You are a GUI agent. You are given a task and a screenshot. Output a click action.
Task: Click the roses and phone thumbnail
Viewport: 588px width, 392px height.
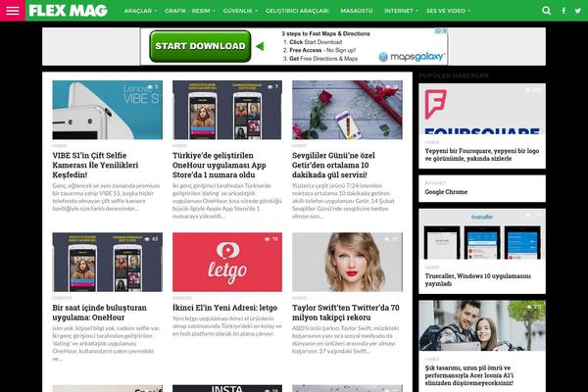click(x=347, y=110)
